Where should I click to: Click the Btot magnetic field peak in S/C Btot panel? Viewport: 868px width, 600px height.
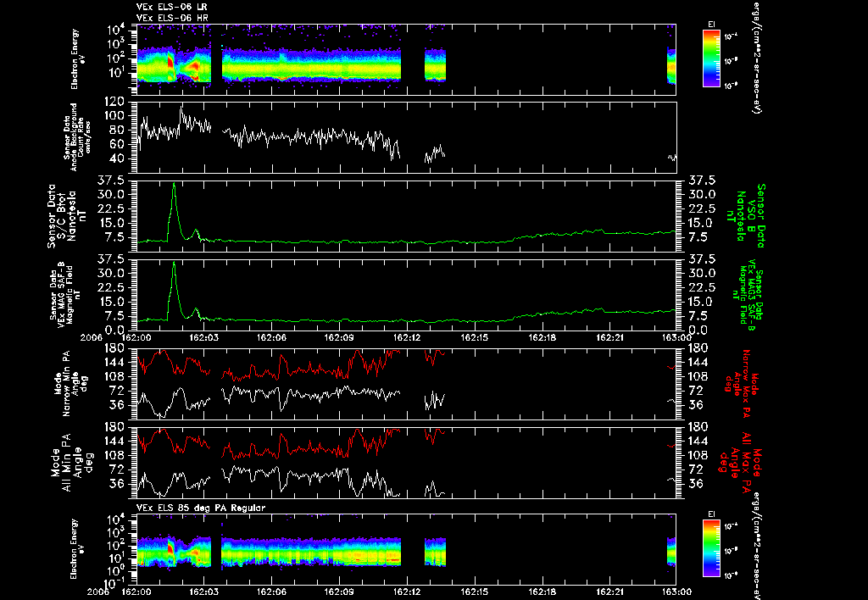pyautogui.click(x=175, y=184)
